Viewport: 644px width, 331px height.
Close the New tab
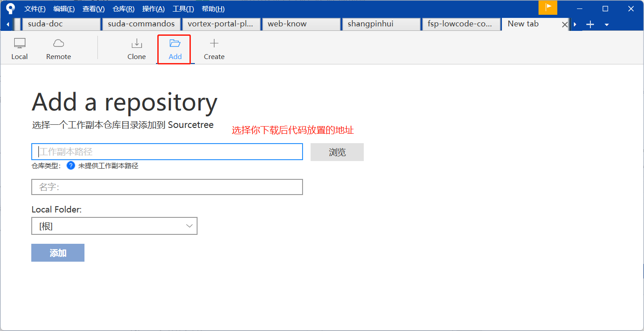564,25
